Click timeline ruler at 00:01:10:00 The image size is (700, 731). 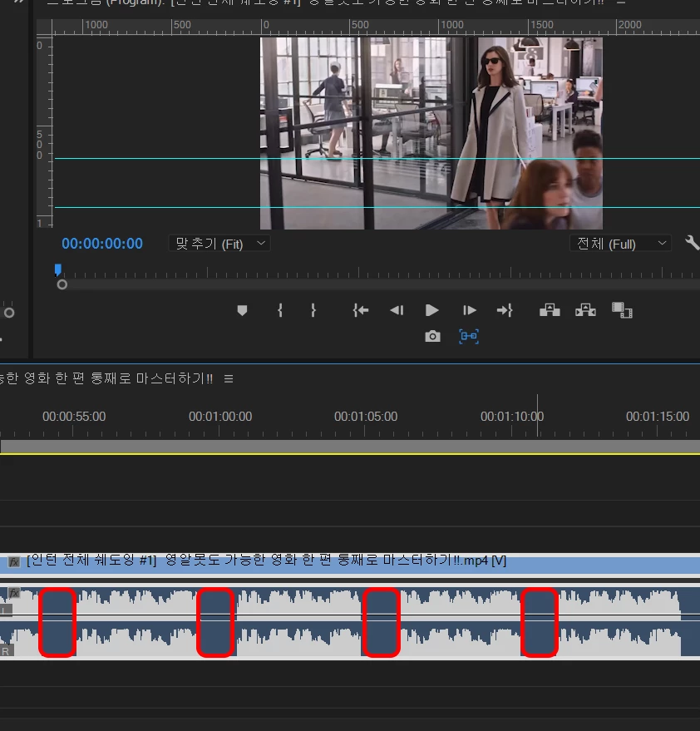click(x=512, y=417)
